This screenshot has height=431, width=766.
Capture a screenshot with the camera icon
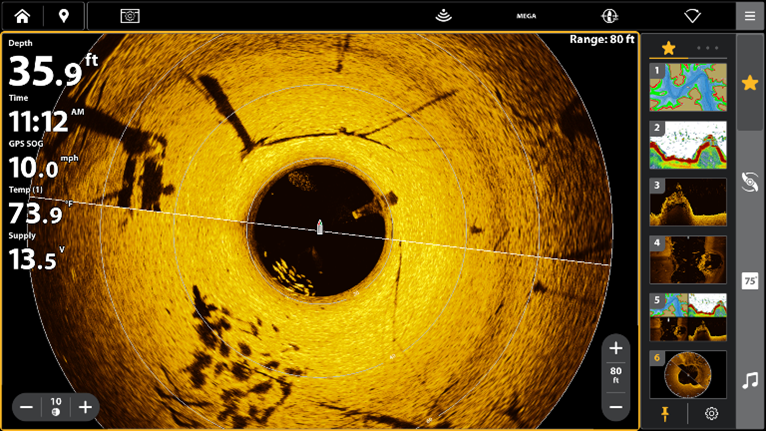click(x=130, y=15)
